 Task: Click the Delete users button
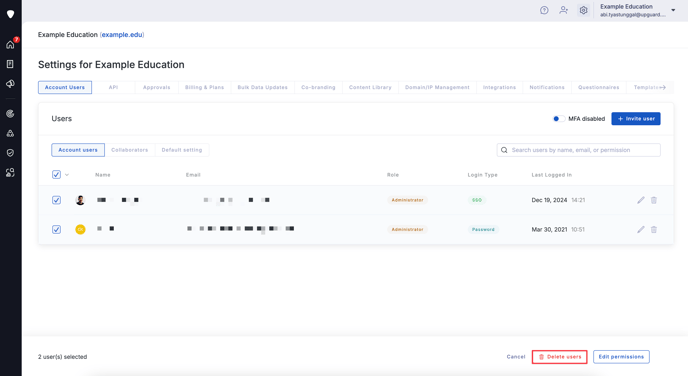pos(559,357)
